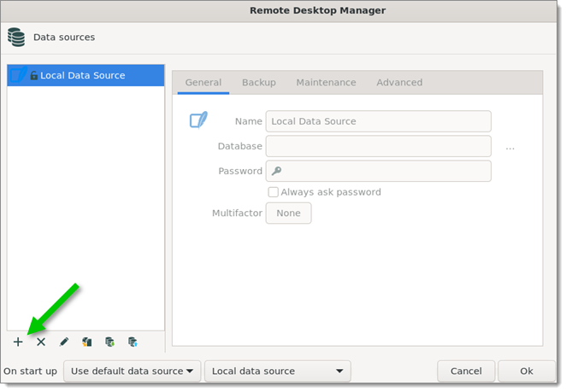Image resolution: width=566 pixels, height=392 pixels.
Task: Browse for database with the ellipsis button
Action: point(510,148)
